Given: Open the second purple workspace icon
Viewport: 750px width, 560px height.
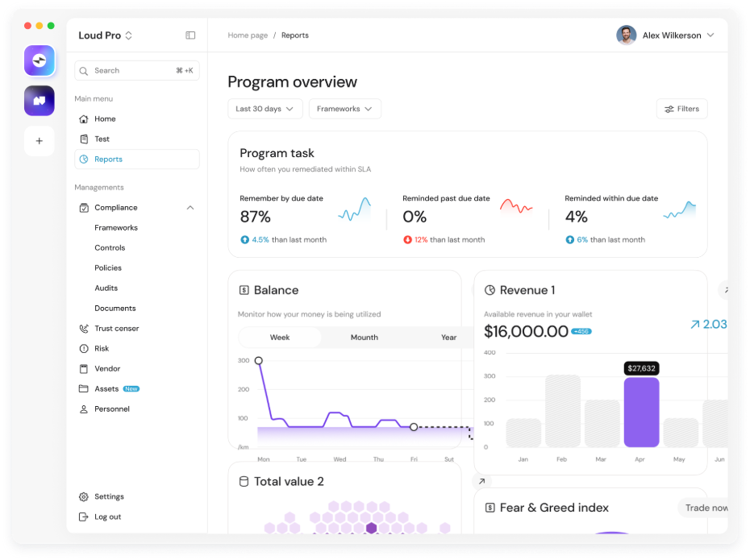Looking at the screenshot, I should pyautogui.click(x=40, y=101).
